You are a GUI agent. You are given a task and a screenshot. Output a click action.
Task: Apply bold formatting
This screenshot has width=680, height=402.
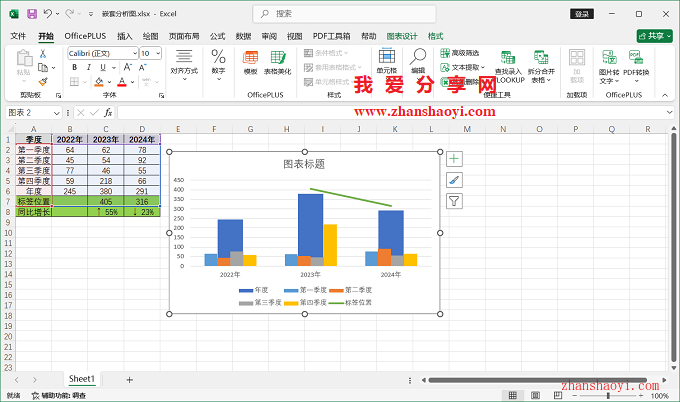(x=75, y=67)
